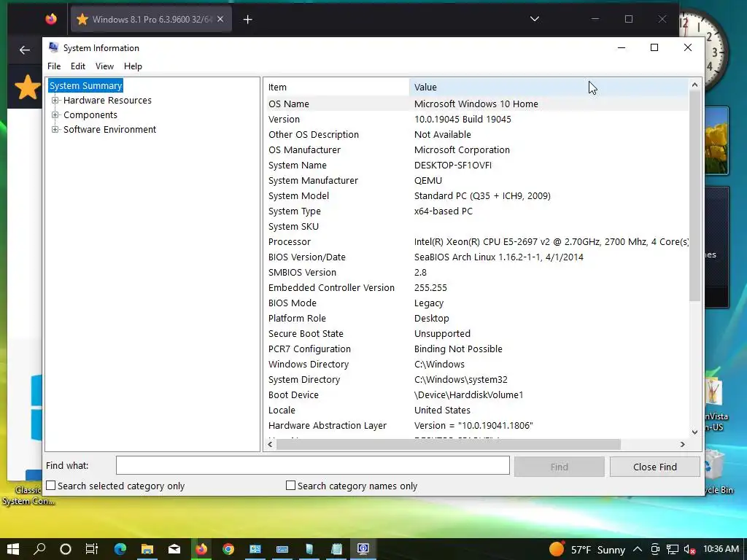
Task: Select the Windows 8.1 Pro browser tab
Action: 151,20
